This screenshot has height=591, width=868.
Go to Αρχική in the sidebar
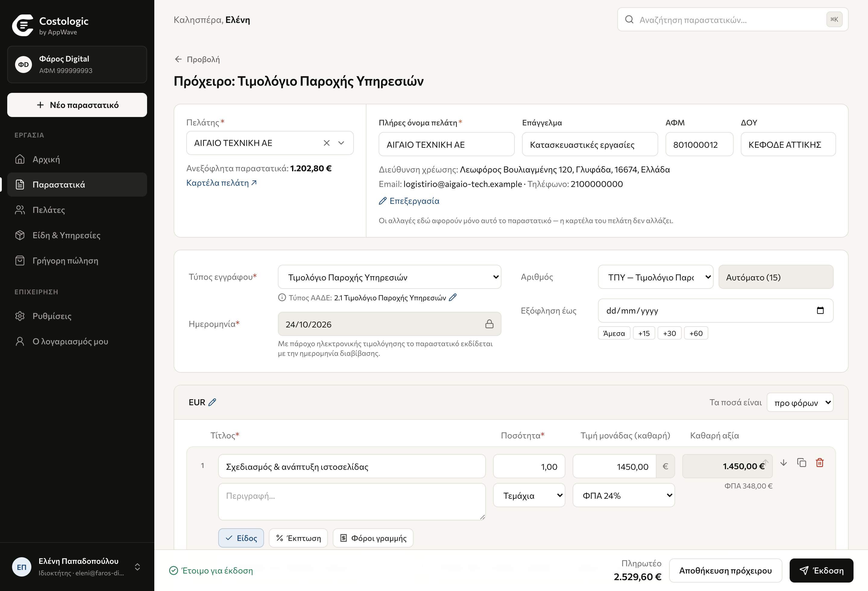click(x=77, y=159)
